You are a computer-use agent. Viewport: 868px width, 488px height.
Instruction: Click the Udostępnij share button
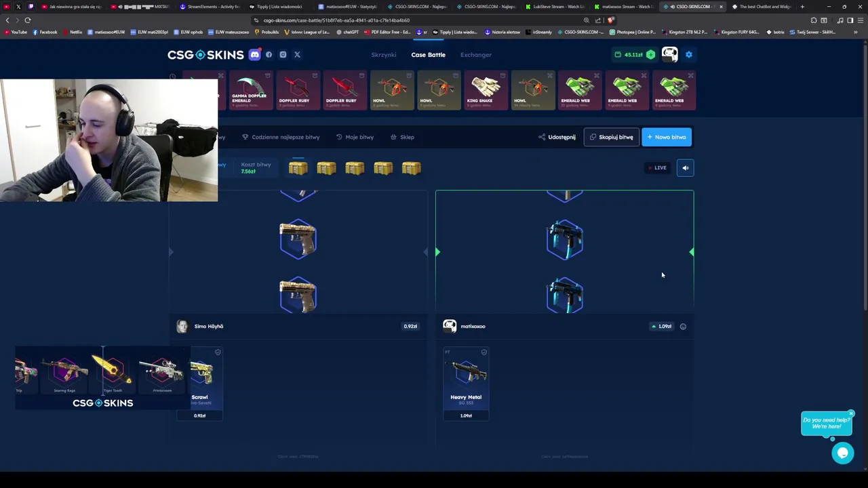[557, 137]
